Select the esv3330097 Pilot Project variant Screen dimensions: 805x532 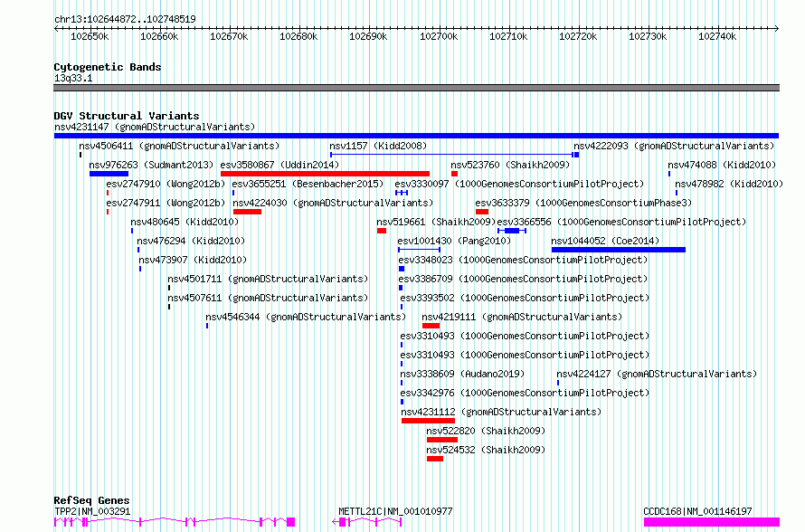tap(519, 184)
